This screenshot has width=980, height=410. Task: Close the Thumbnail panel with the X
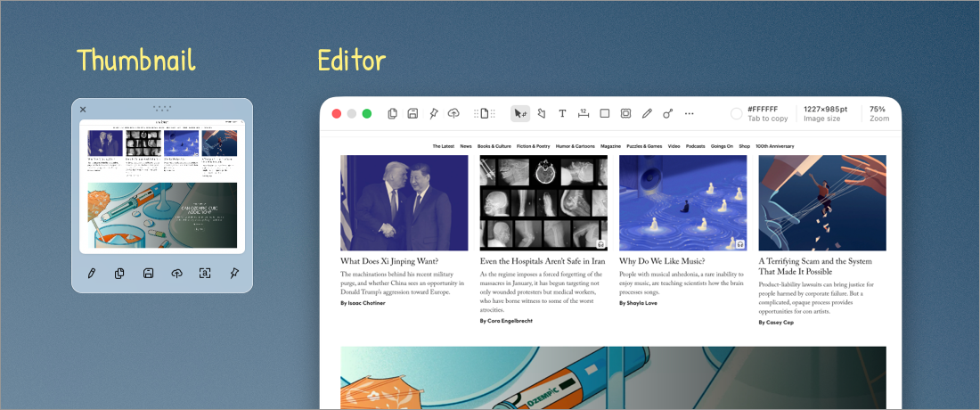pos(83,110)
